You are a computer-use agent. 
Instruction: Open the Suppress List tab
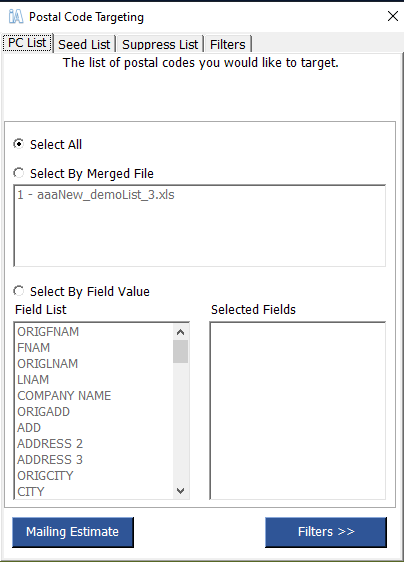[160, 44]
